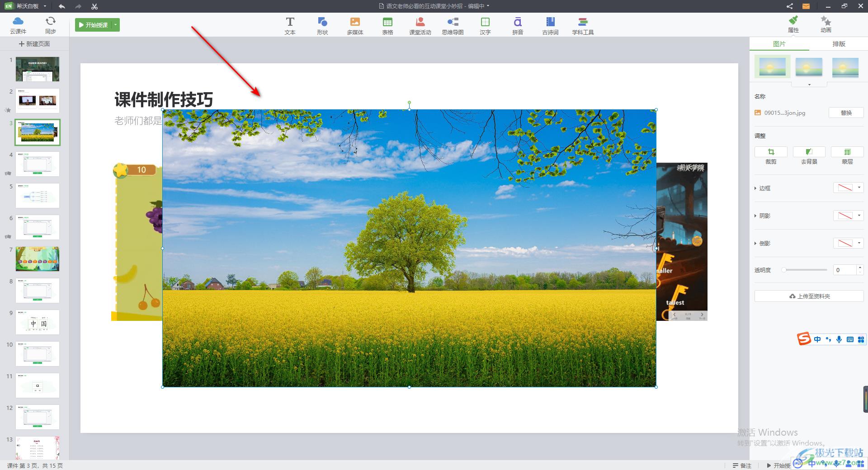Screen dimensions: 868x470
Task: Click the undo arrow in title bar
Action: [62, 6]
